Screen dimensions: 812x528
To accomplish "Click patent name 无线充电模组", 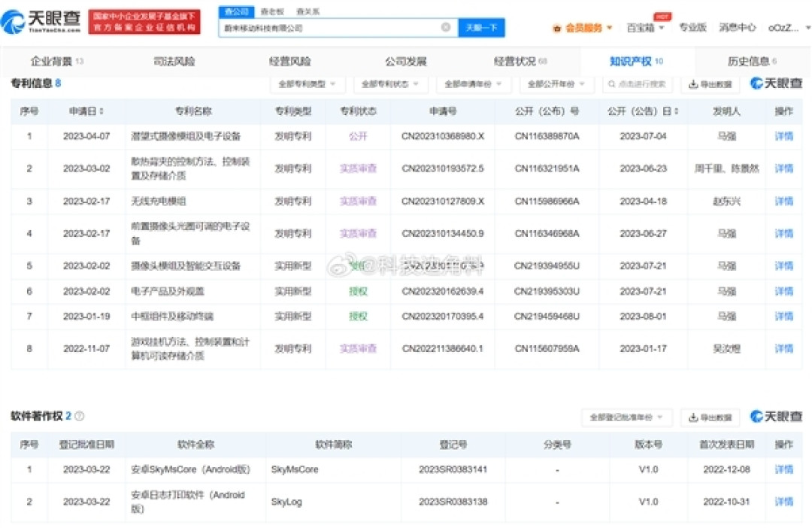I will point(159,201).
